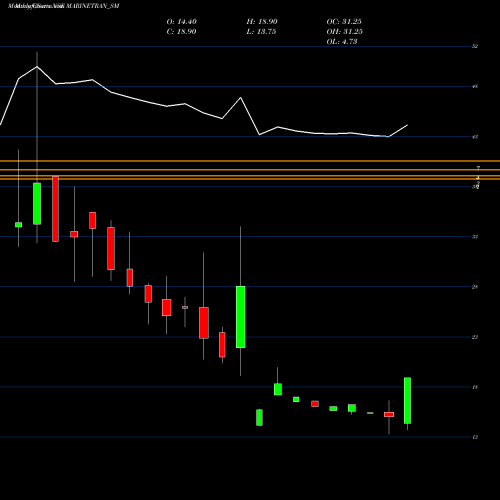Click the 28 price axis label

[x=475, y=287]
